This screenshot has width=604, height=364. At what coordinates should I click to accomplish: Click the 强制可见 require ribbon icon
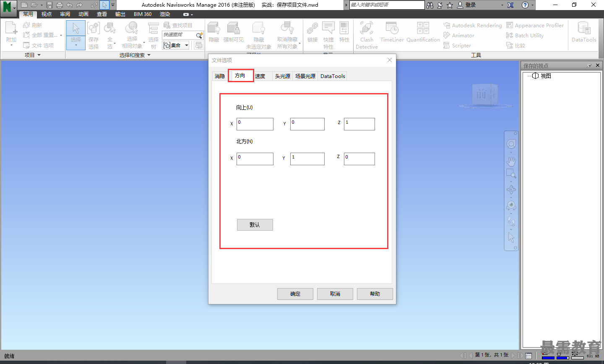click(x=234, y=33)
